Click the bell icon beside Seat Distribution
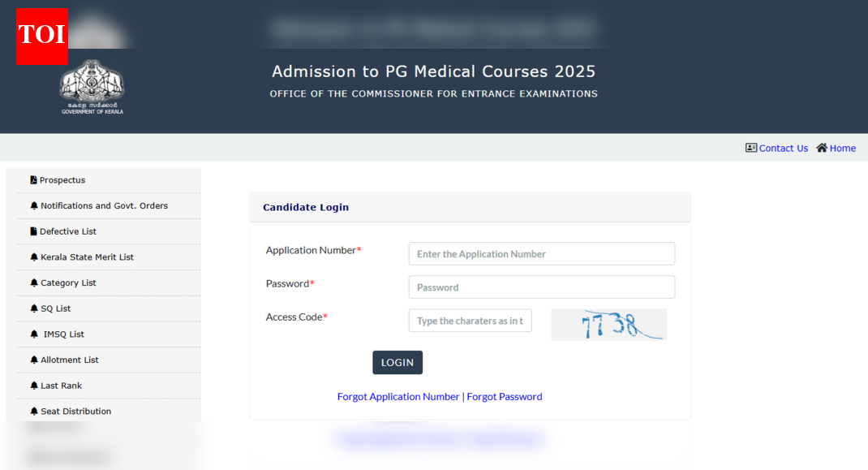Screen dimensions: 868x470 pyautogui.click(x=32, y=411)
